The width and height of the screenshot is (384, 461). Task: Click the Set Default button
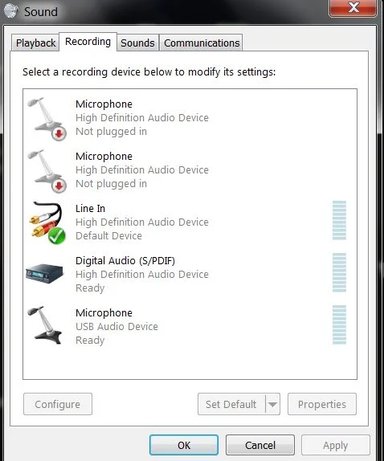231,404
